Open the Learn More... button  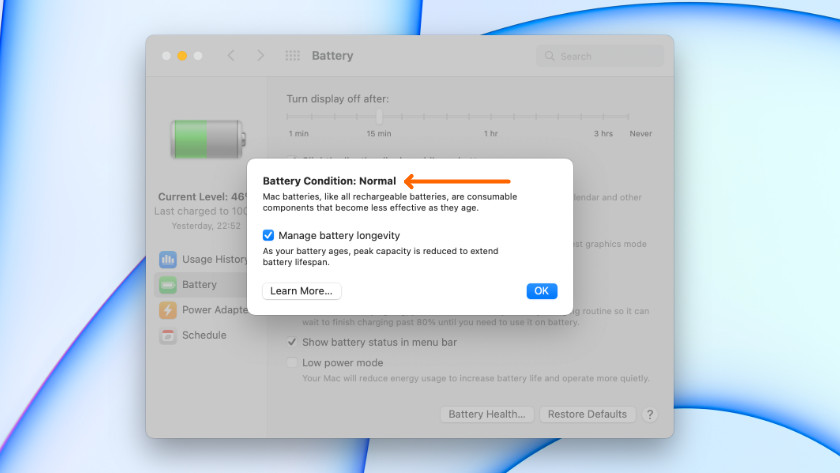pyautogui.click(x=302, y=291)
